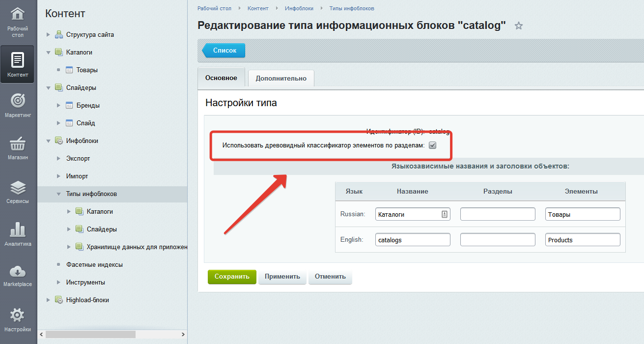This screenshot has width=644, height=344.
Task: Click the Russian Название input field
Action: coord(408,214)
